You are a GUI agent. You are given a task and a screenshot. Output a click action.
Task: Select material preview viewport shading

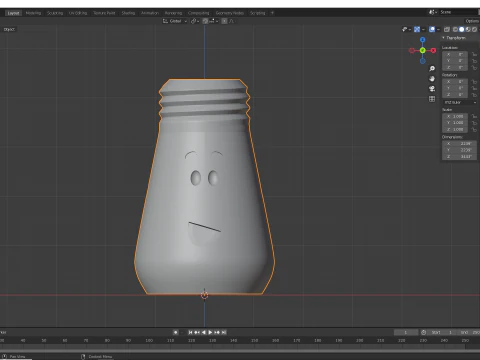point(468,29)
